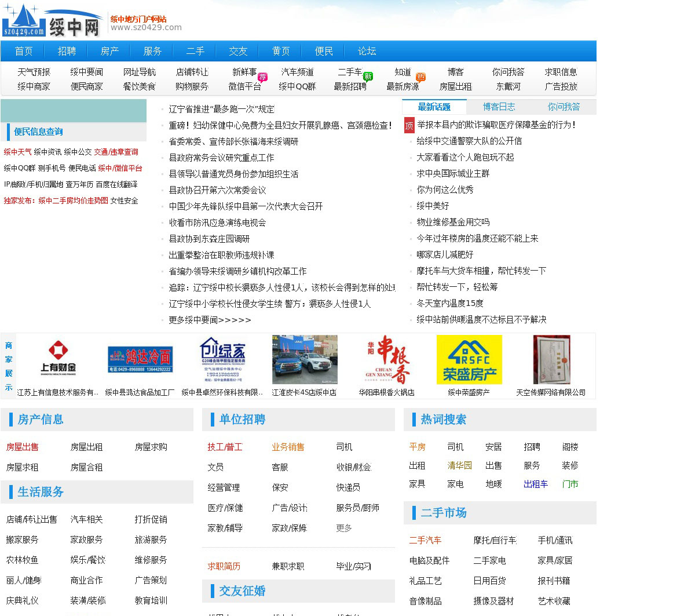Open the 江淮皮卡4S店 truck photo

[x=305, y=359]
